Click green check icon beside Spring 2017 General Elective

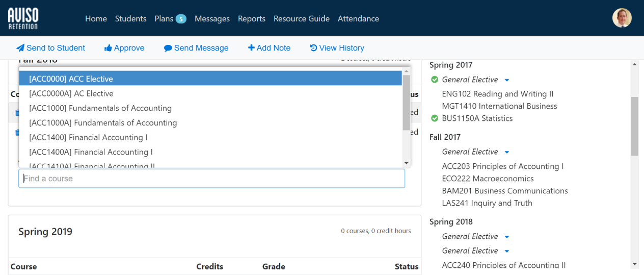click(435, 80)
